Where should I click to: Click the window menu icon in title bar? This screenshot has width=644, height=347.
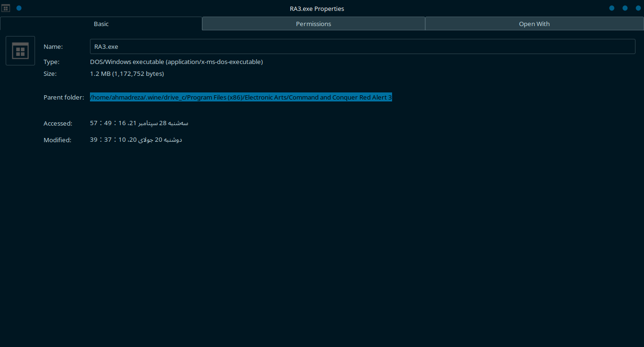pyautogui.click(x=6, y=8)
